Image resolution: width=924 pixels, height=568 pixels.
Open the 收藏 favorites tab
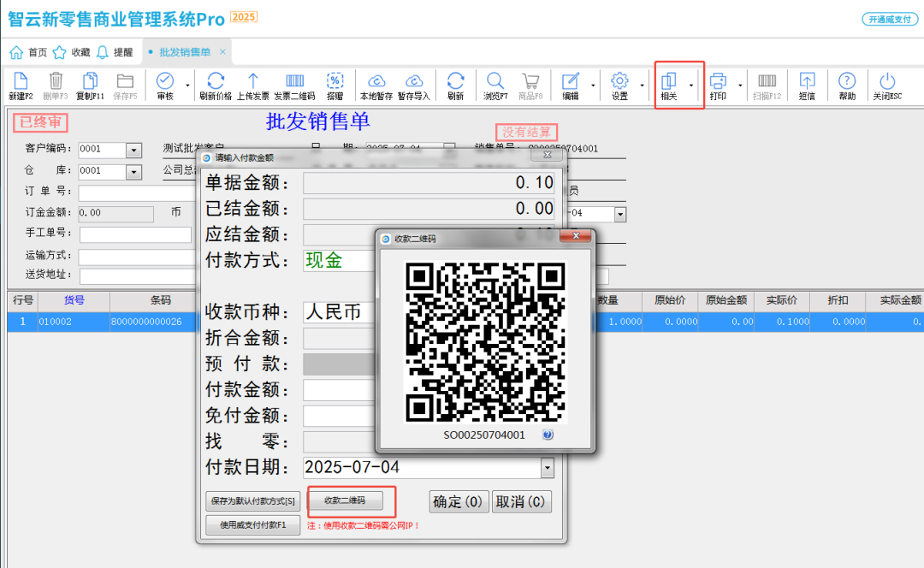click(x=71, y=52)
